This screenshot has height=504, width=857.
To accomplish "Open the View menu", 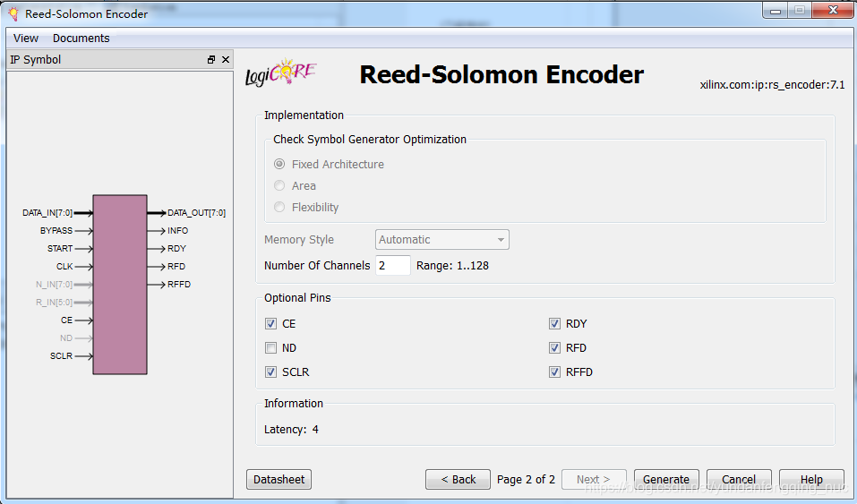I will [x=26, y=38].
